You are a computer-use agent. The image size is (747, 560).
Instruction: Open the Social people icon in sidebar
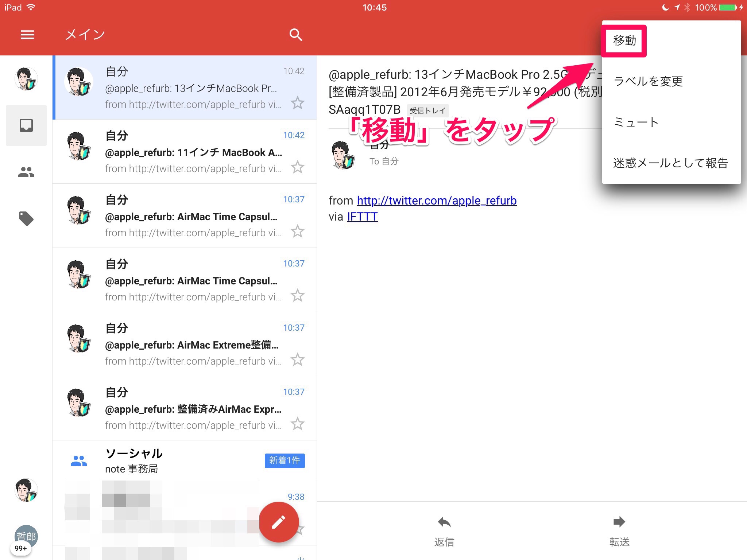[26, 172]
